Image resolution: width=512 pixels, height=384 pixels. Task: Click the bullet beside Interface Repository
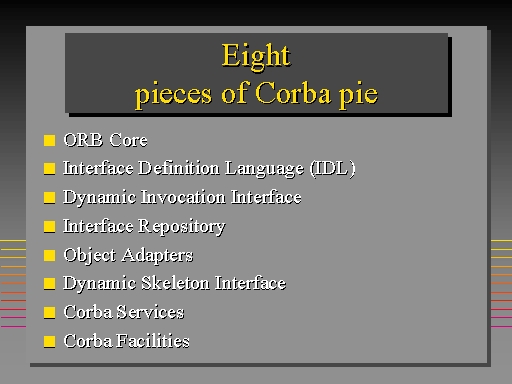(x=49, y=226)
